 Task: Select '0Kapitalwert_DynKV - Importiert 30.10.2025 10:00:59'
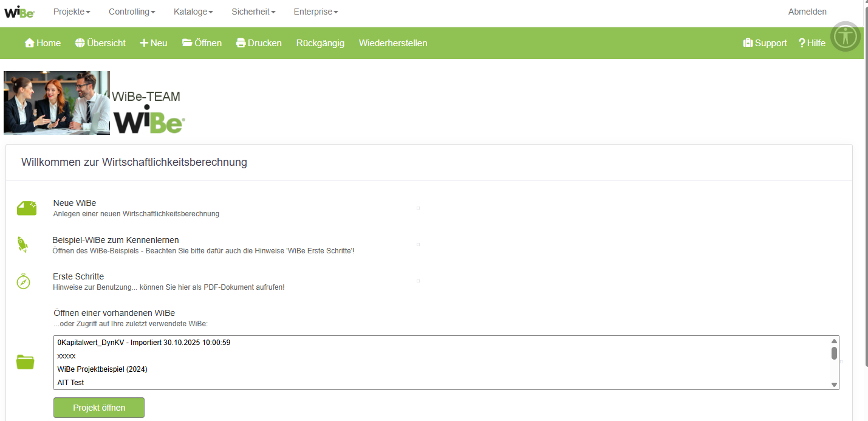(x=144, y=343)
